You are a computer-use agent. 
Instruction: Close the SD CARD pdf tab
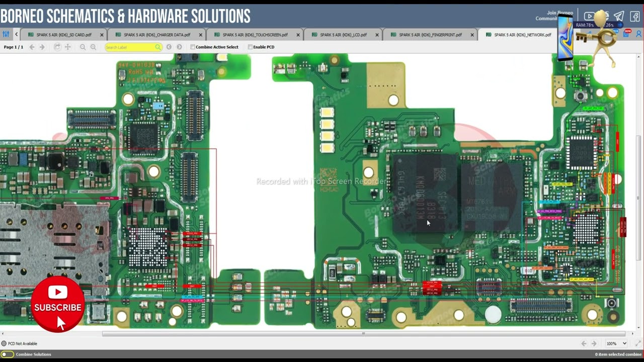(102, 35)
